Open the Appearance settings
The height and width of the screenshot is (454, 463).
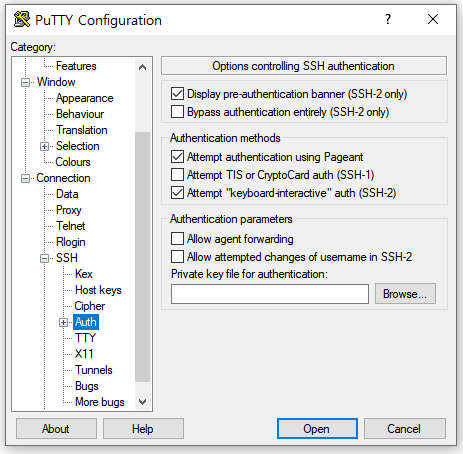click(x=84, y=98)
